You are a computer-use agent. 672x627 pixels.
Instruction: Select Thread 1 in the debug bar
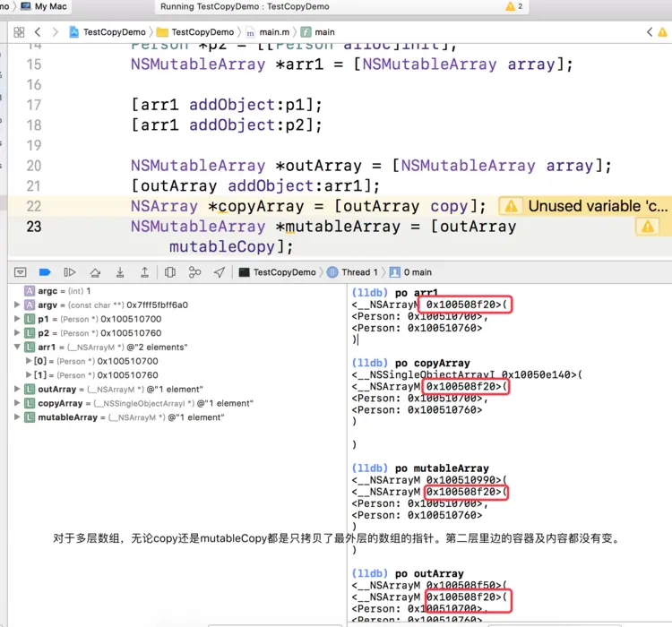353,272
